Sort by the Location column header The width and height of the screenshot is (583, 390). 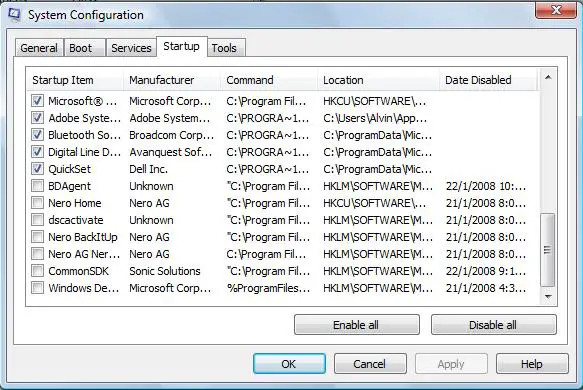pyautogui.click(x=379, y=80)
